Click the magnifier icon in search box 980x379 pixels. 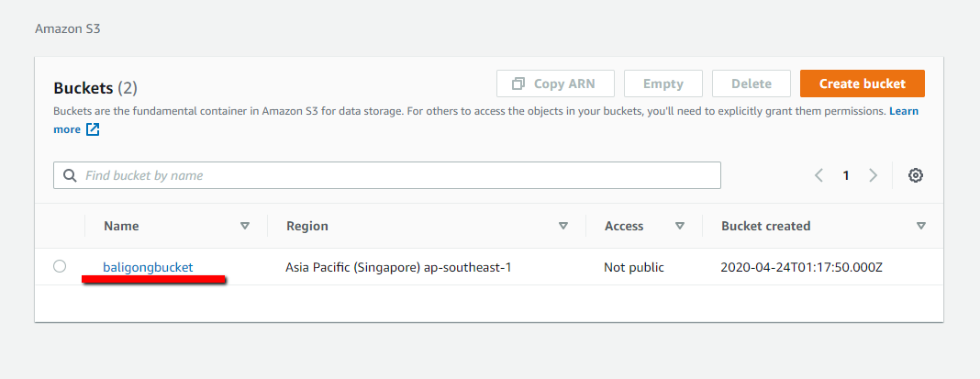[70, 175]
